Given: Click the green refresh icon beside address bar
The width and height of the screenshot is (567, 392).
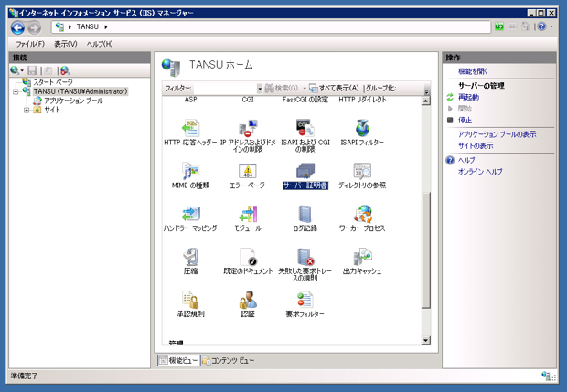Looking at the screenshot, I should pyautogui.click(x=499, y=26).
